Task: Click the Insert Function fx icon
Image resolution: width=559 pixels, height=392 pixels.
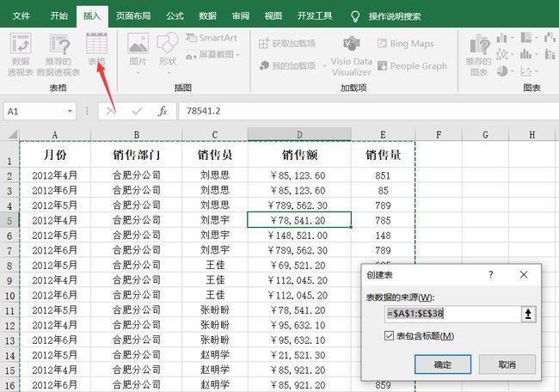Action: point(163,111)
